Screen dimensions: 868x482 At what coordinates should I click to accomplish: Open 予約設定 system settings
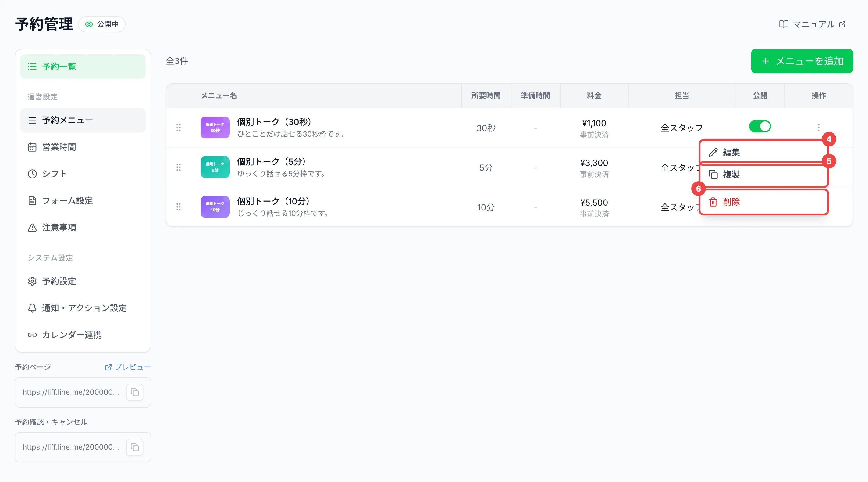[83, 281]
